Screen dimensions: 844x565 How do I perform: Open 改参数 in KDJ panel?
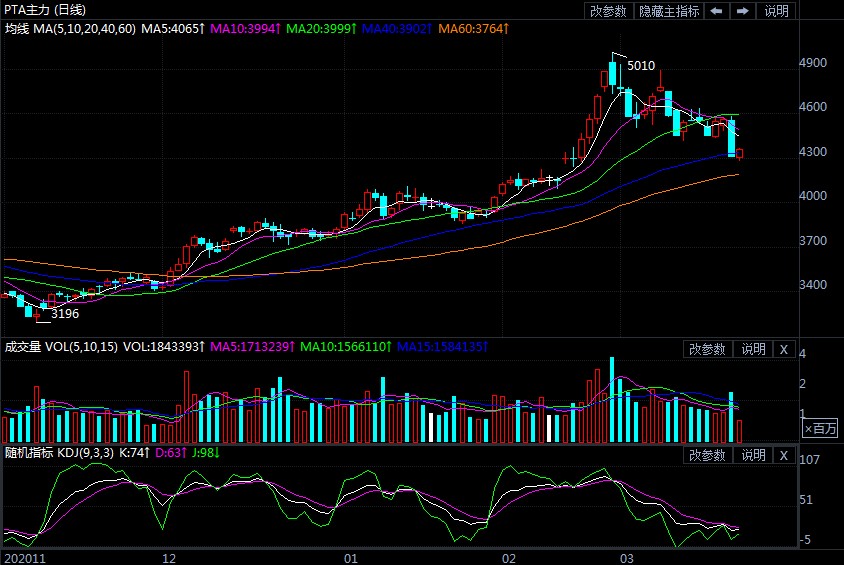(707, 455)
